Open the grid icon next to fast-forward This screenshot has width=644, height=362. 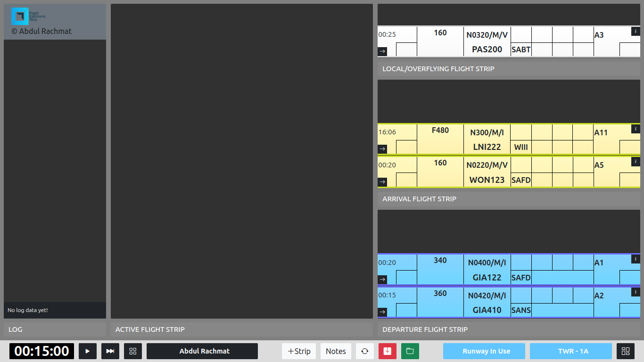click(133, 351)
